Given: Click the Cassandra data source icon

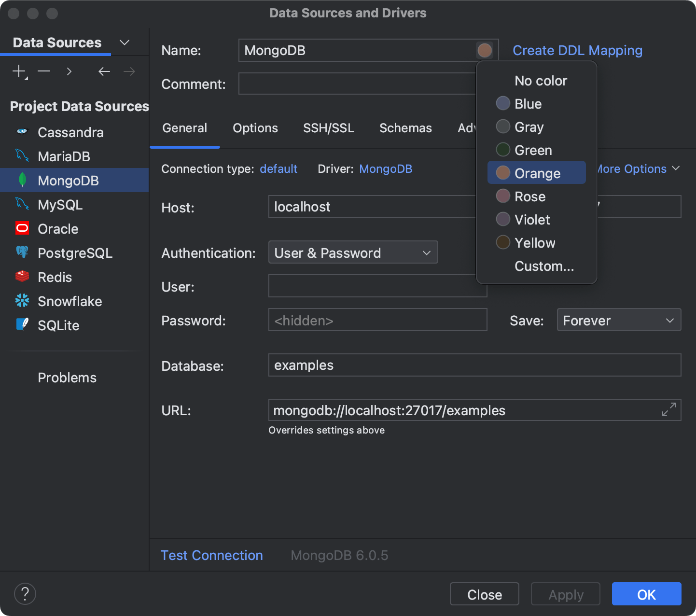Looking at the screenshot, I should click(22, 132).
